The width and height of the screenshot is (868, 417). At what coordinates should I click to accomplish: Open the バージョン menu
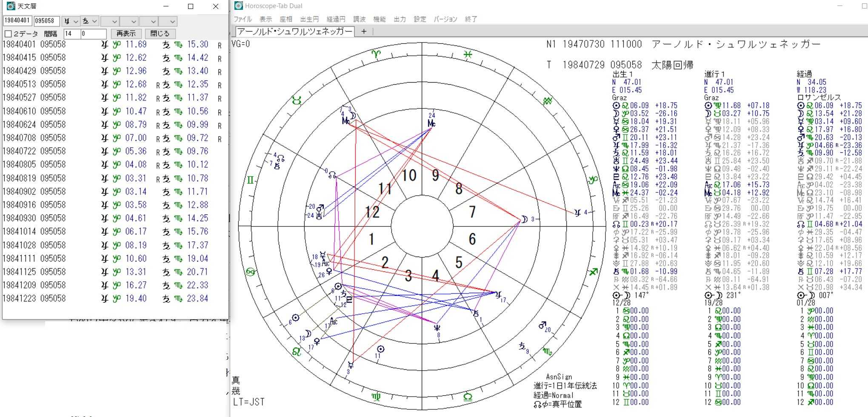(x=445, y=19)
